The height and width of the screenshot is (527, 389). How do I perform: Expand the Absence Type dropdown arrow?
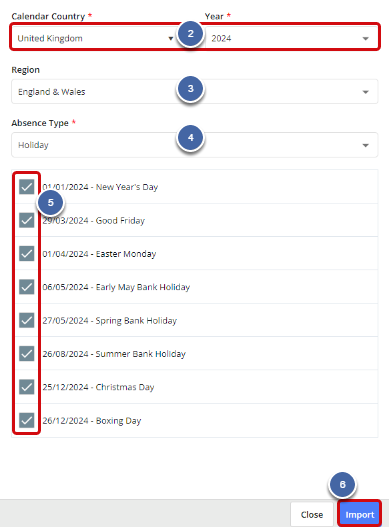coord(365,146)
